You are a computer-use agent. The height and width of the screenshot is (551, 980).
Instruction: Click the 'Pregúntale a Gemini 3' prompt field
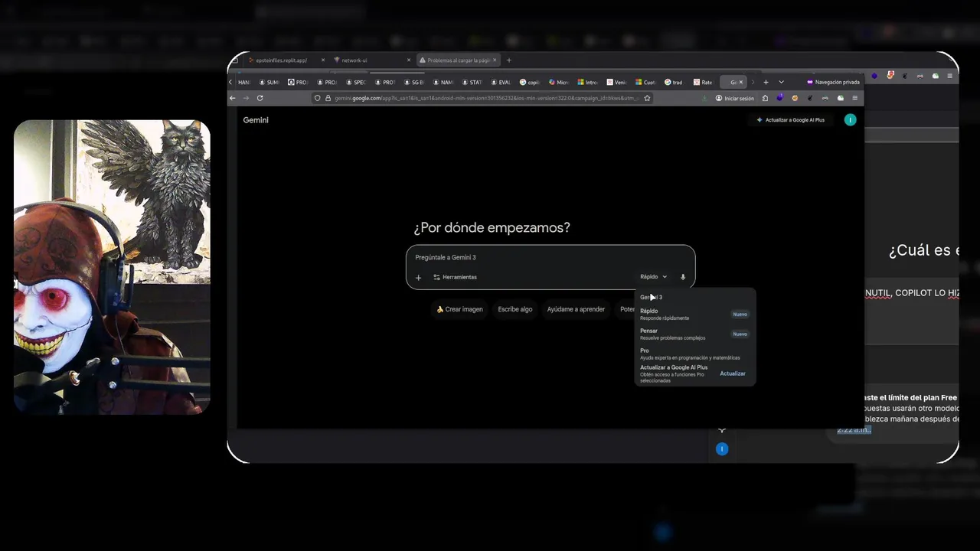550,257
